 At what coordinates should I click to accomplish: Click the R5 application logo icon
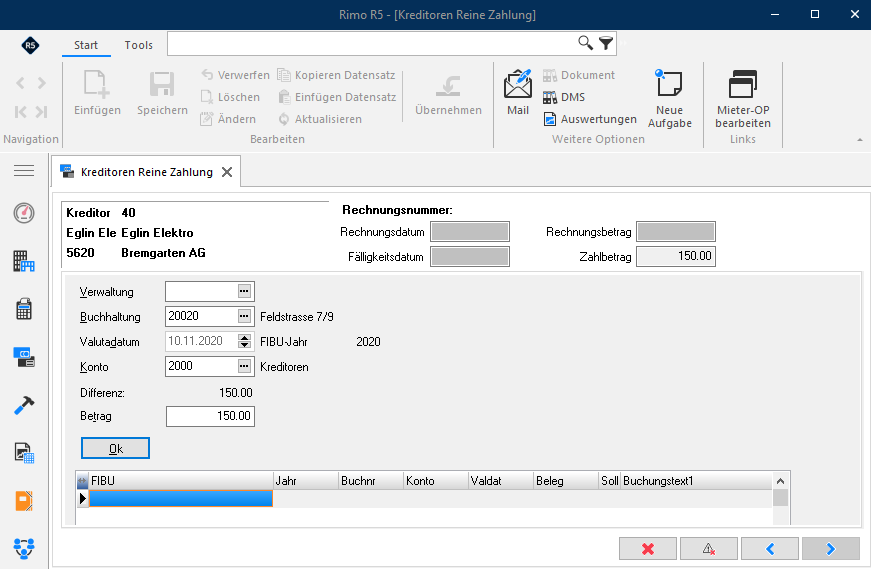(30, 45)
